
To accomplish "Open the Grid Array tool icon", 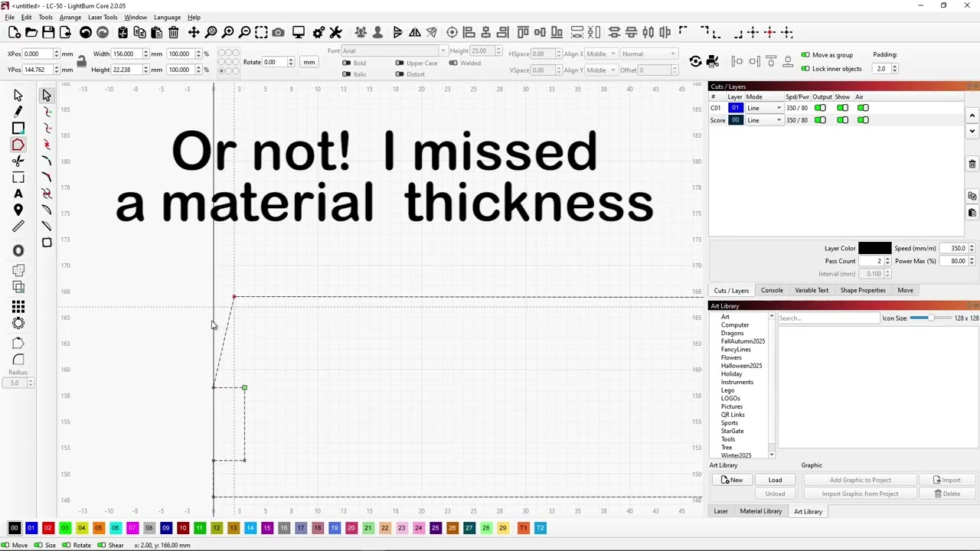I will pyautogui.click(x=18, y=307).
